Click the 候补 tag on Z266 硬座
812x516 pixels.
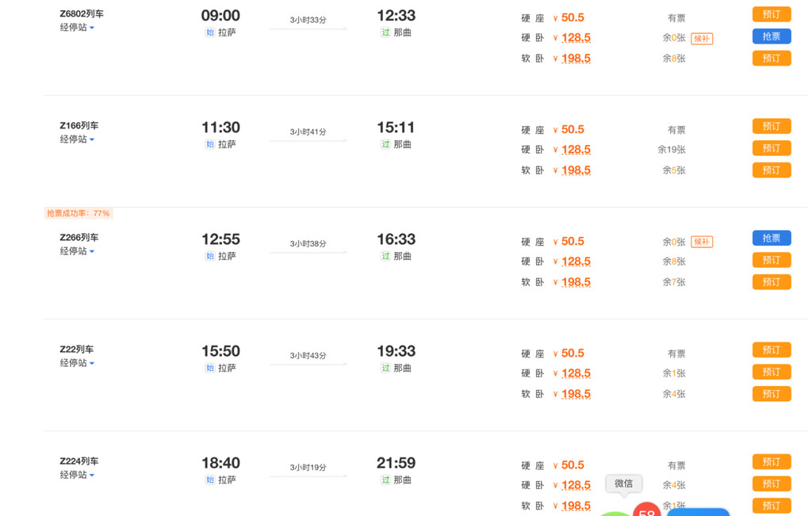click(x=702, y=242)
